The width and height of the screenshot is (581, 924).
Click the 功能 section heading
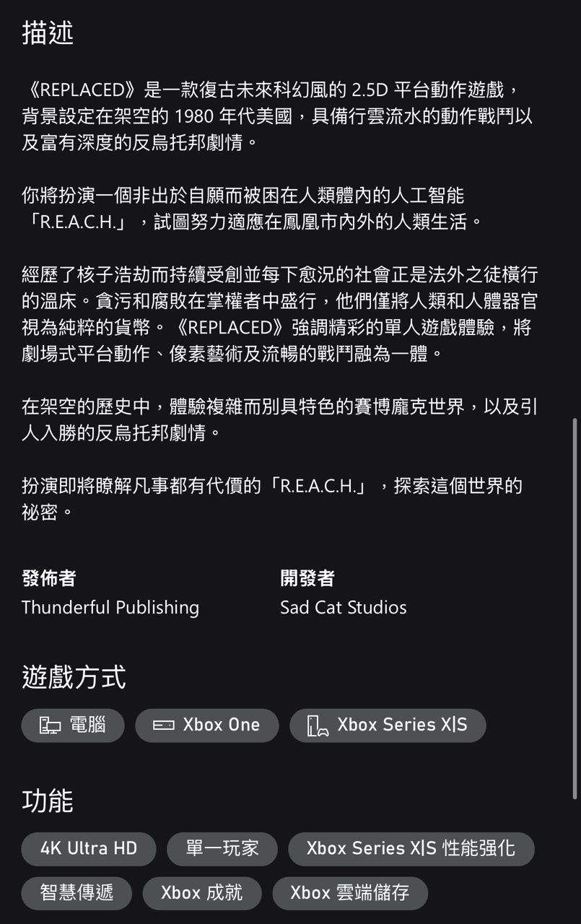point(48,801)
